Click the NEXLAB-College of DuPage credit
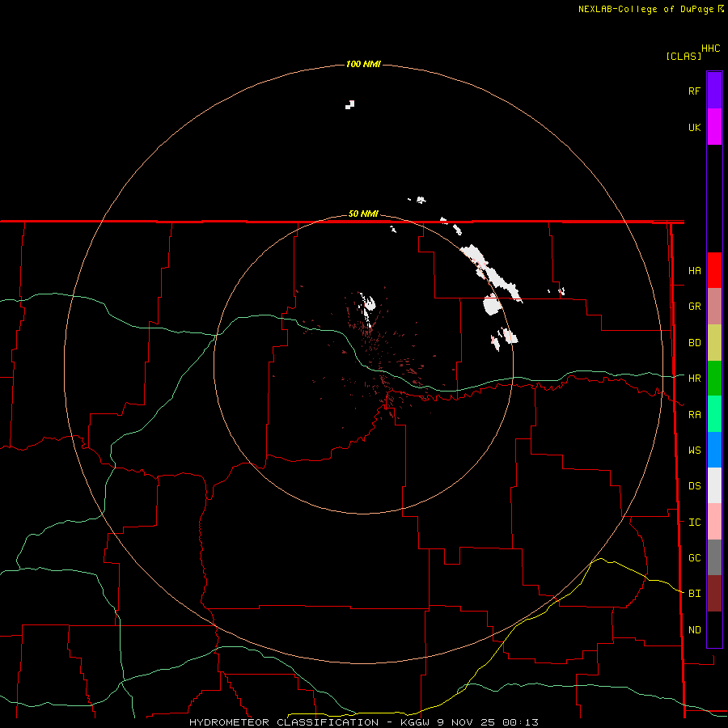 [x=647, y=9]
